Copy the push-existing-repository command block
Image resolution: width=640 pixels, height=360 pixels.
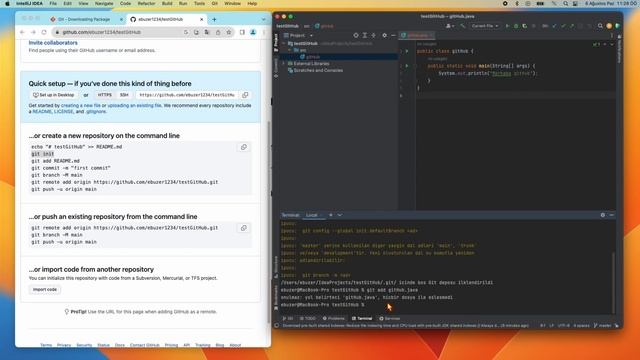point(244,228)
